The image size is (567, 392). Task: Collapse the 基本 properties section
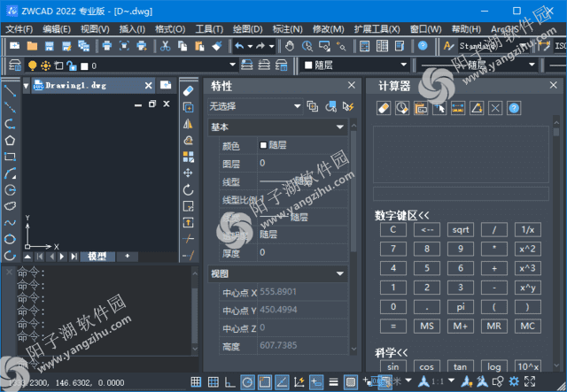339,127
